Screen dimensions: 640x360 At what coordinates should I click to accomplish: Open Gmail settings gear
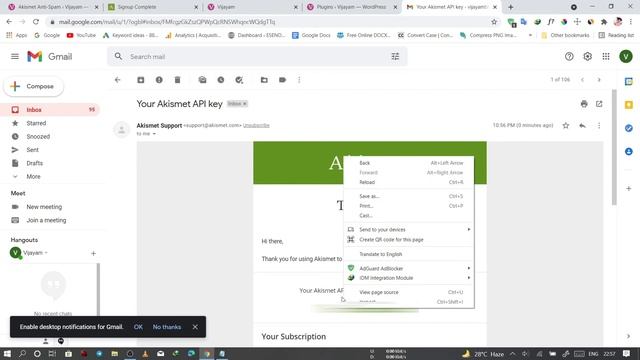tap(587, 57)
